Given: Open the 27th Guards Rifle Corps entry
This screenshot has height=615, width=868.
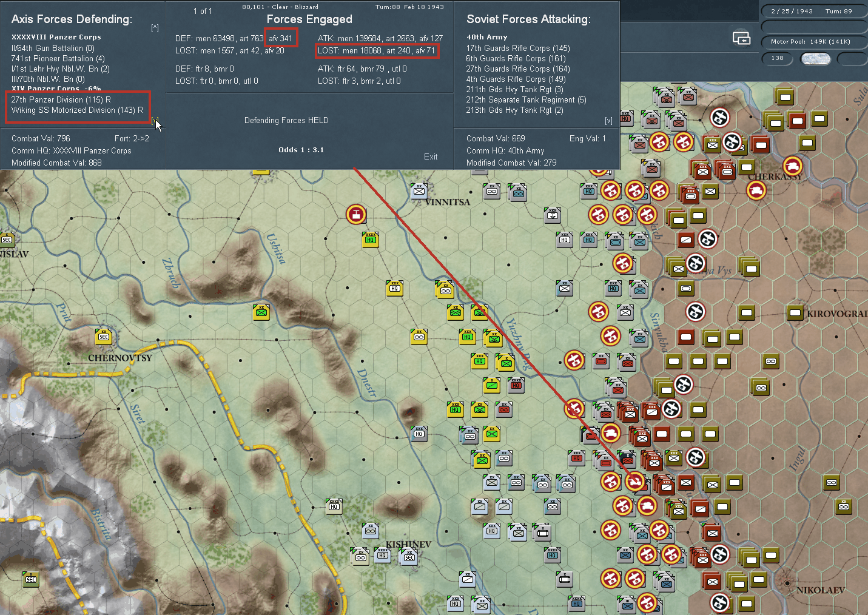Looking at the screenshot, I should pos(518,69).
